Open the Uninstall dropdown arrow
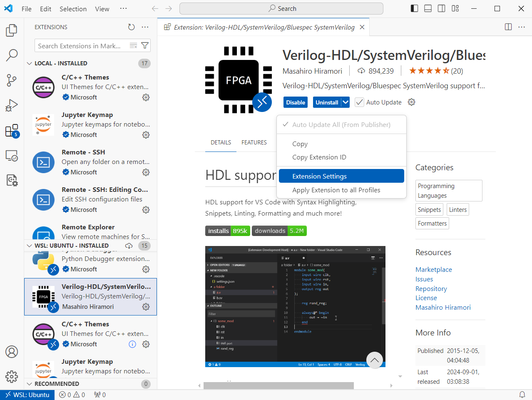 346,102
